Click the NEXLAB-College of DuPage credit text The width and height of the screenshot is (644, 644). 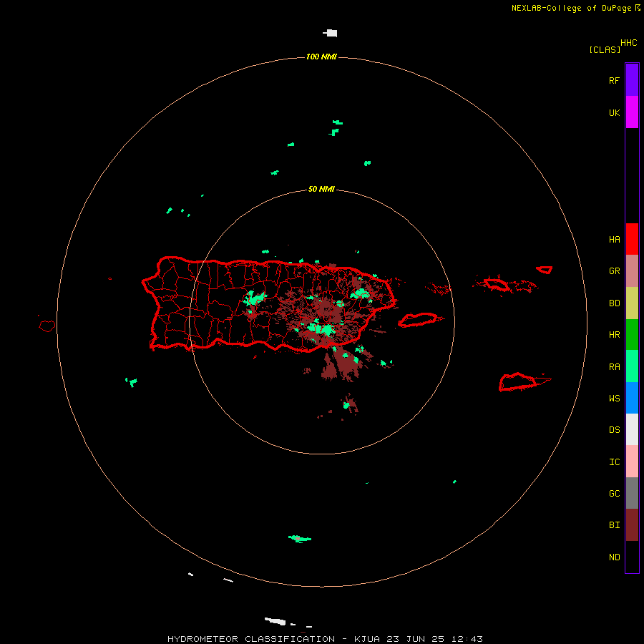[571, 8]
